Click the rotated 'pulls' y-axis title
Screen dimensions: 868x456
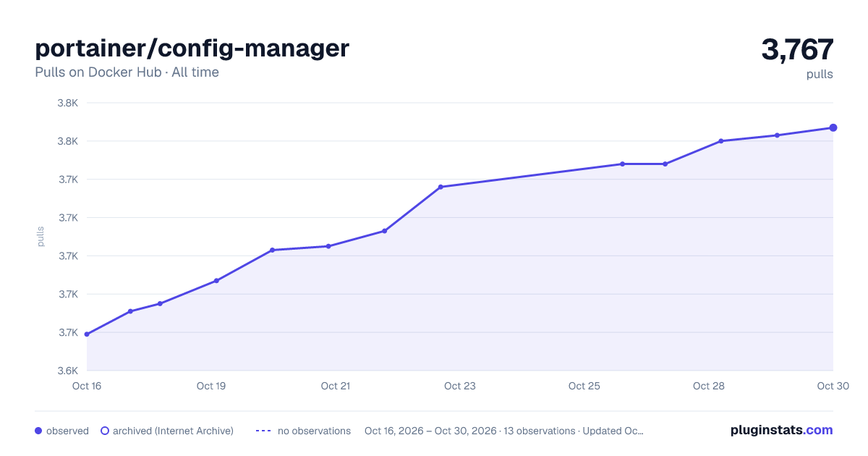pos(41,237)
